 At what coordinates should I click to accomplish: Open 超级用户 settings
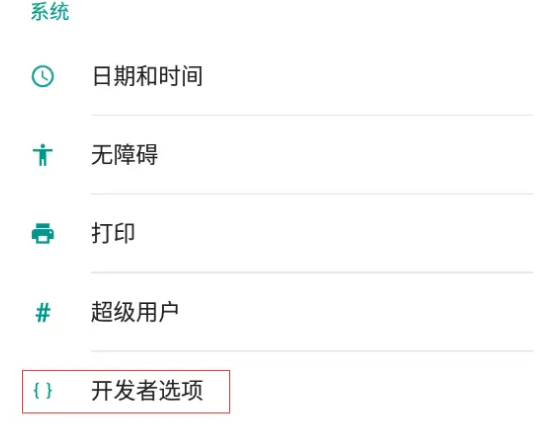[135, 312]
